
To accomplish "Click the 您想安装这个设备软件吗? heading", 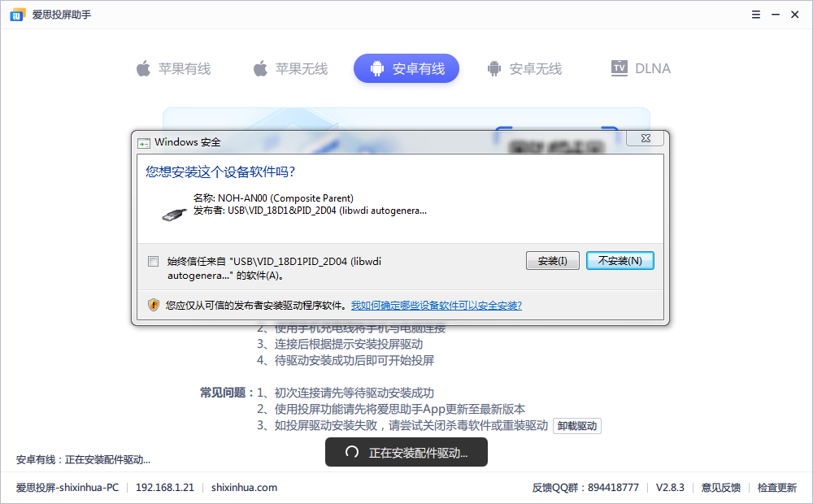I will (x=220, y=172).
